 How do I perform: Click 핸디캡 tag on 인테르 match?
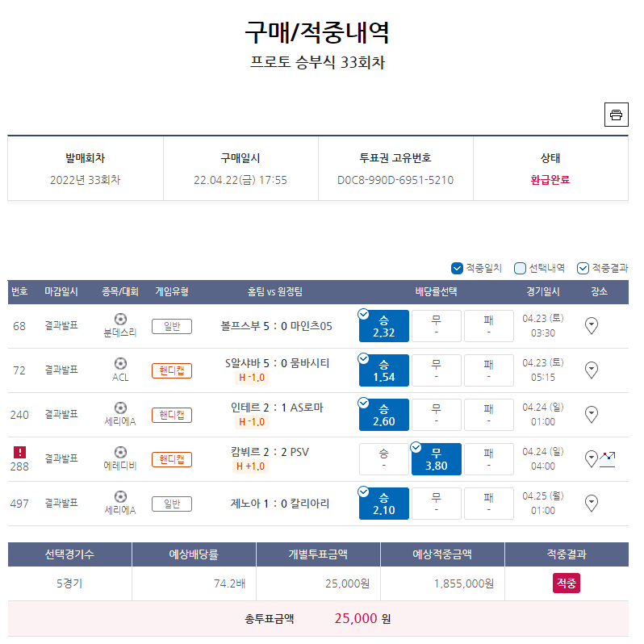click(x=172, y=416)
